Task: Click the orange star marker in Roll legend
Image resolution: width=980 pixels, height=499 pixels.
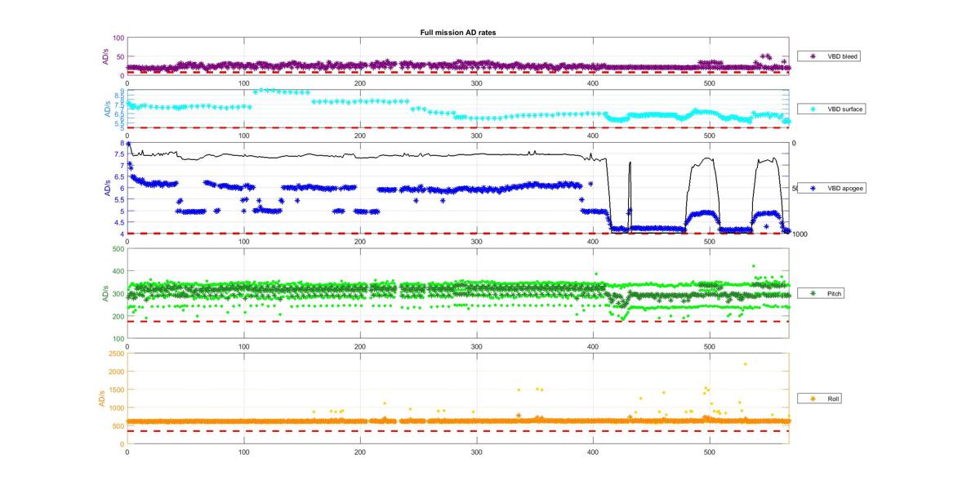Action: pyautogui.click(x=813, y=399)
